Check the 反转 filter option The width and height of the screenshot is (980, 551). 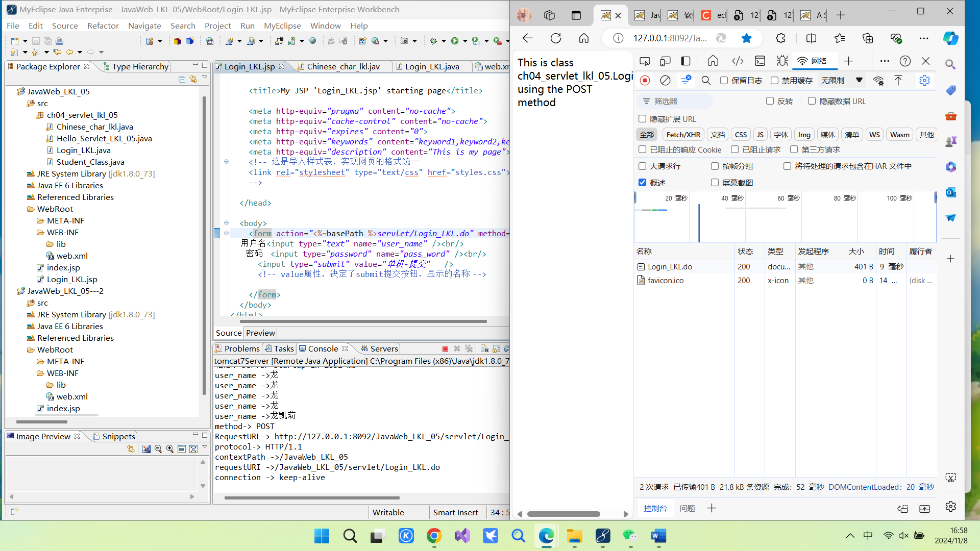pos(770,101)
